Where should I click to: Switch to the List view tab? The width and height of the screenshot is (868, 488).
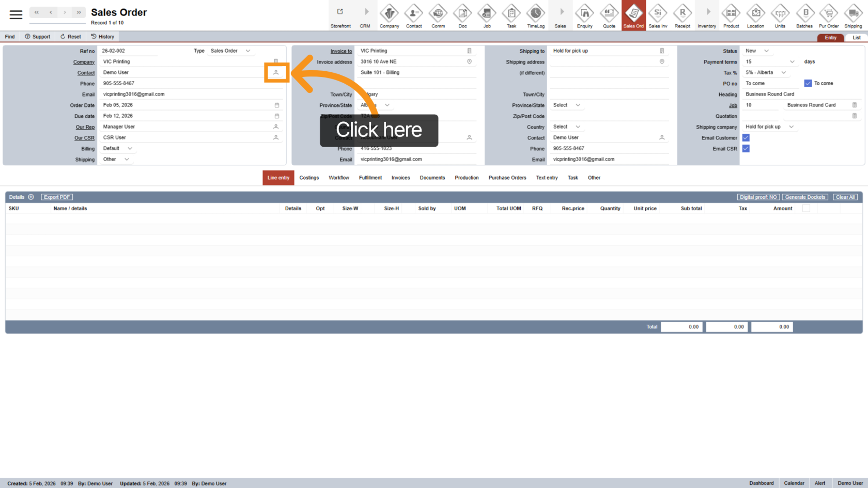click(856, 38)
